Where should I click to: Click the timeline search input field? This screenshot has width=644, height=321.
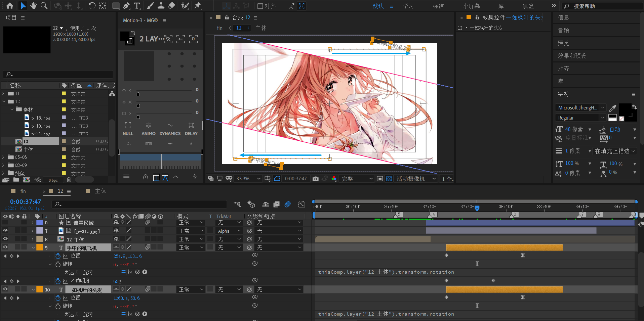click(x=139, y=204)
